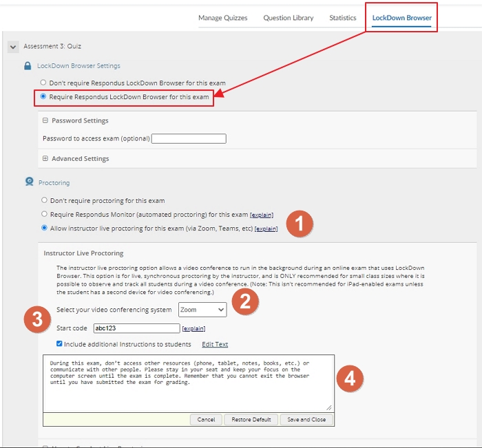The height and width of the screenshot is (448, 482).
Task: Go to the Statistics tab
Action: (x=343, y=18)
